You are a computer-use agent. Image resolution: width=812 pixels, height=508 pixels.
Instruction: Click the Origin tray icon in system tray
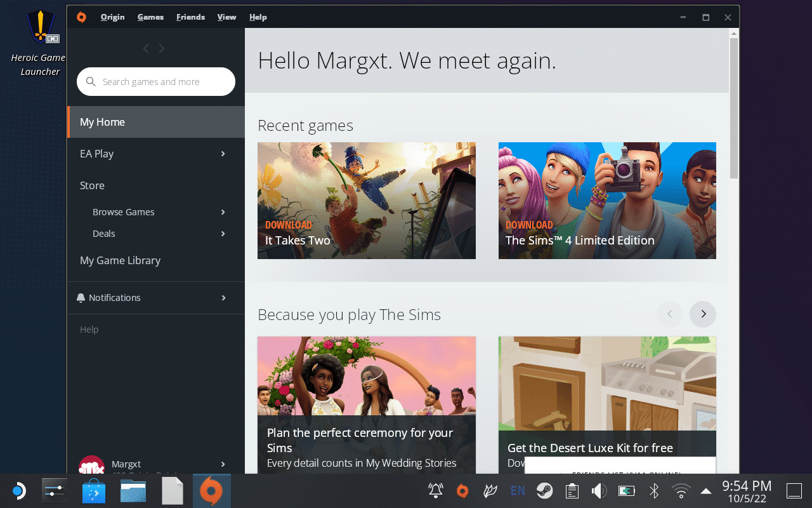pos(462,491)
